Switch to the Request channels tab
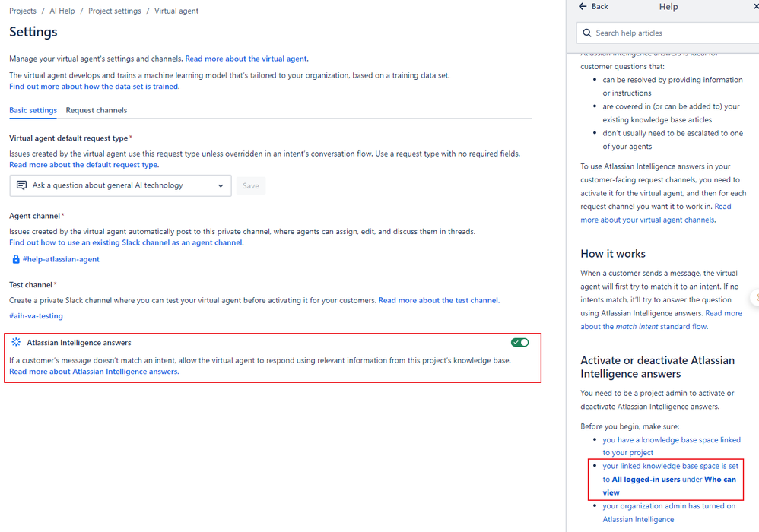Image resolution: width=759 pixels, height=532 pixels. pos(97,110)
